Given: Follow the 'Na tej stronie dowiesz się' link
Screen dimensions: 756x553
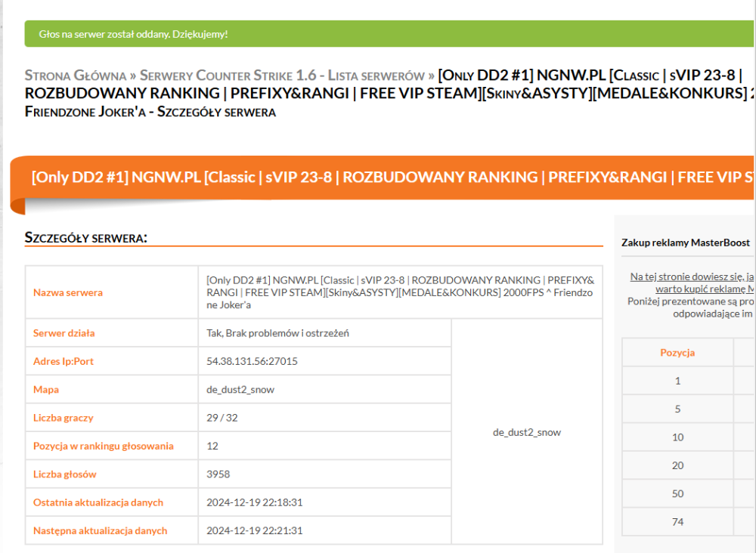Looking at the screenshot, I should [x=692, y=283].
